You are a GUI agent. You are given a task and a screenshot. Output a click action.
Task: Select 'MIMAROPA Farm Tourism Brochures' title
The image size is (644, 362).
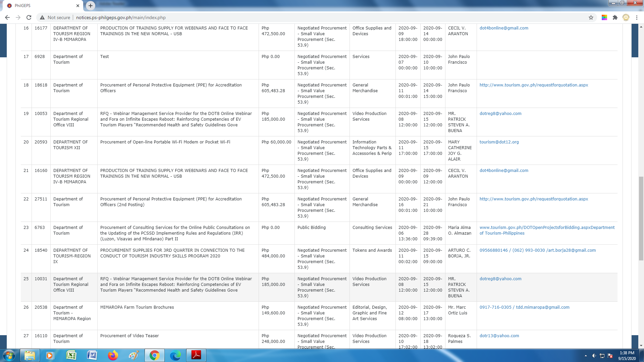click(137, 307)
